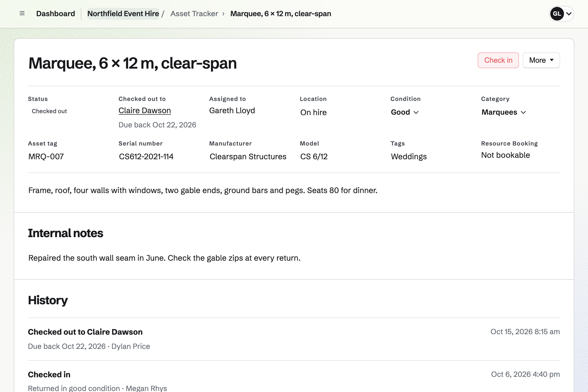This screenshot has height=392, width=588.
Task: Click the Due back · Dylan Price history detail
Action: [89, 346]
